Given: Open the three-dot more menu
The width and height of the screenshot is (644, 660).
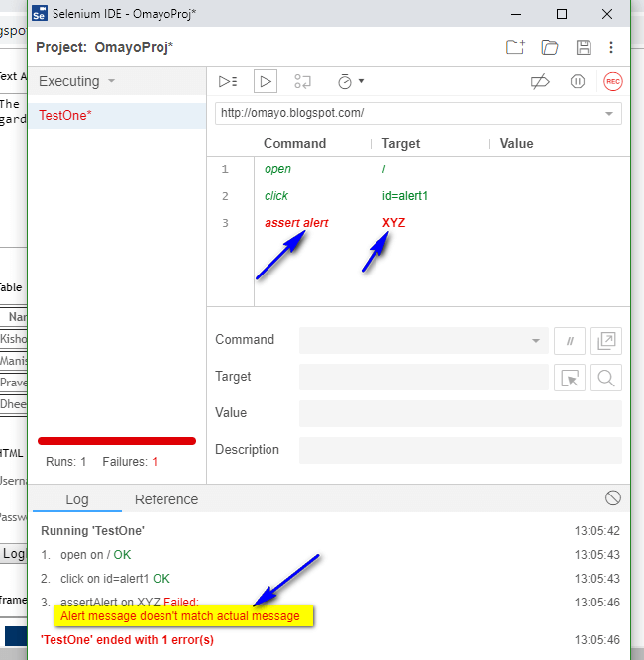Looking at the screenshot, I should coord(611,47).
